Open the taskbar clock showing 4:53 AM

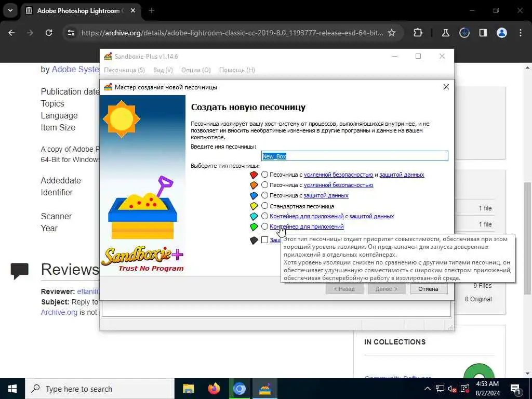pos(487,389)
